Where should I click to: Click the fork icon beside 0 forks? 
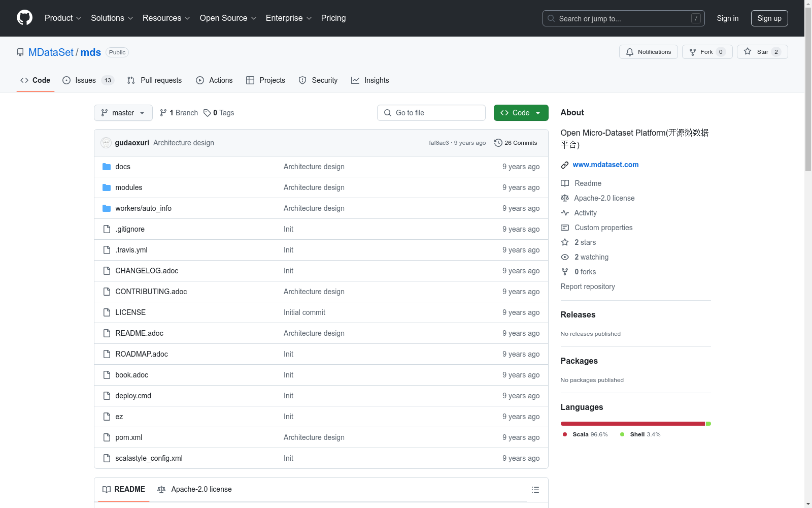point(565,272)
